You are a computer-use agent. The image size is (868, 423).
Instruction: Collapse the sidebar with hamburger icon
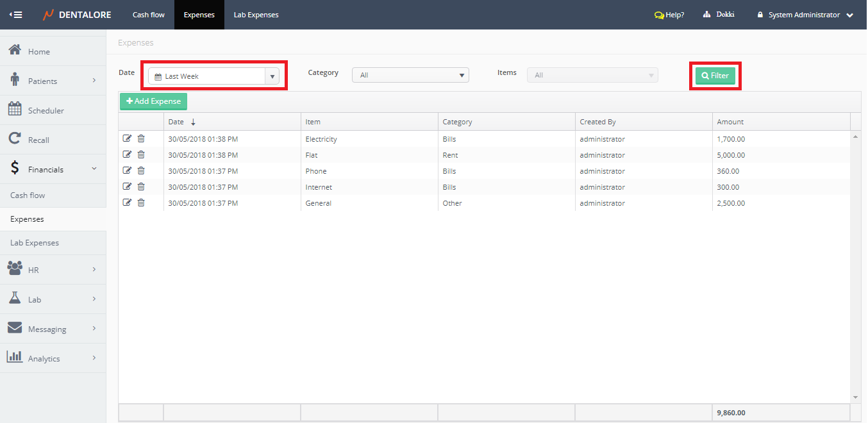[16, 15]
